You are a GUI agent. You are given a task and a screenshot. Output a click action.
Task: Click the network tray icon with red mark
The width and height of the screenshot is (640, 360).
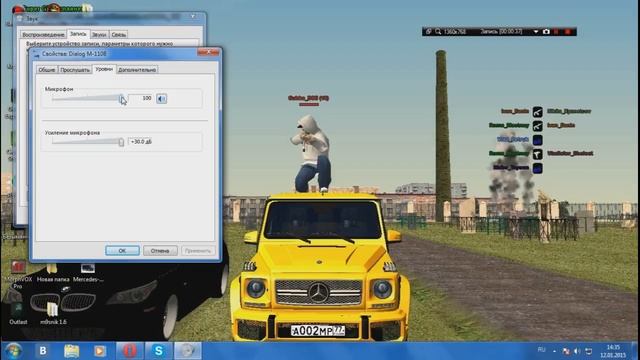566,351
